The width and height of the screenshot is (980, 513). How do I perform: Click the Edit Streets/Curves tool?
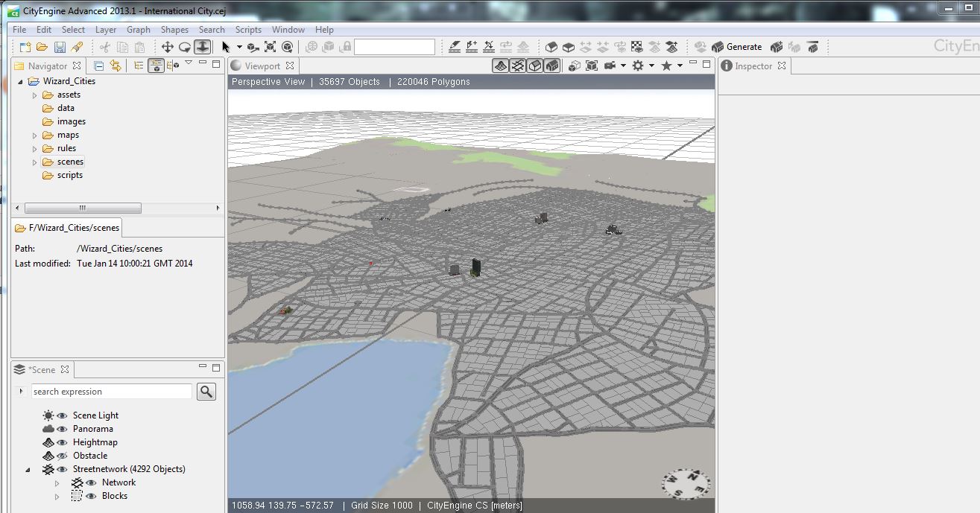click(488, 47)
